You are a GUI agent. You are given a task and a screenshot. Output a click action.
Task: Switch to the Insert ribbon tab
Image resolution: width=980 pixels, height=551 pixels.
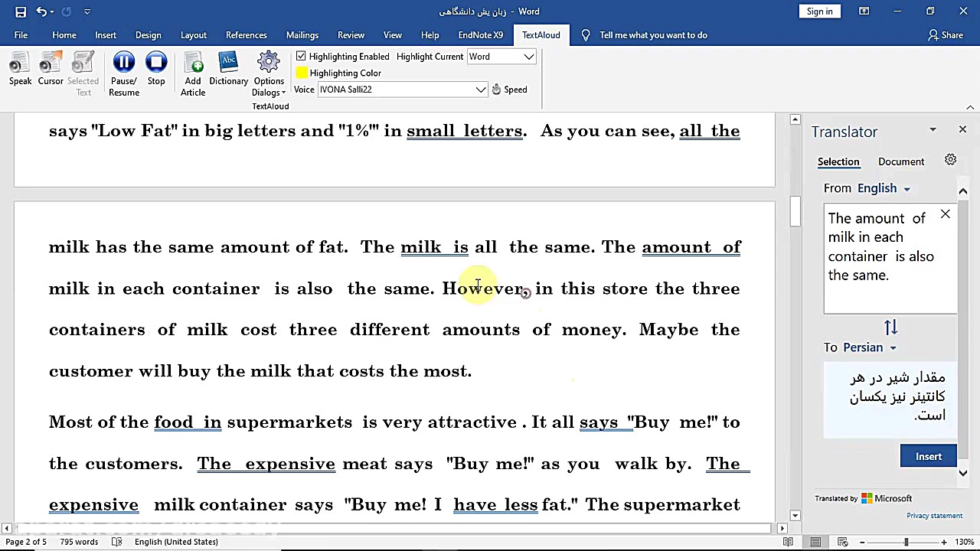(x=106, y=35)
